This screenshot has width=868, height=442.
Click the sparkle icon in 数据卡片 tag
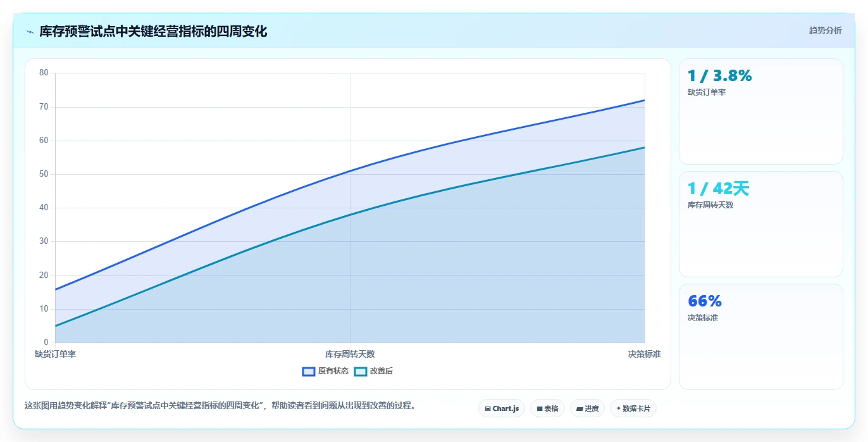coord(619,408)
